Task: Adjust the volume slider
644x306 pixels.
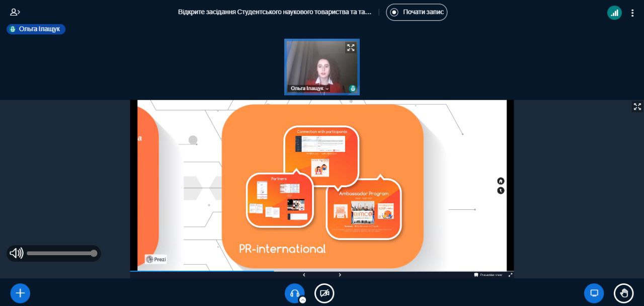Action: pyautogui.click(x=62, y=253)
